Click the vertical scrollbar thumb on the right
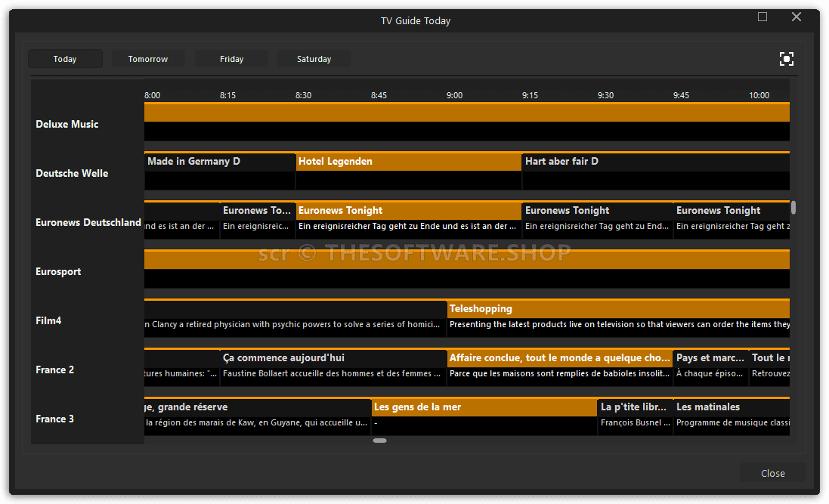The height and width of the screenshot is (504, 829). (x=793, y=207)
